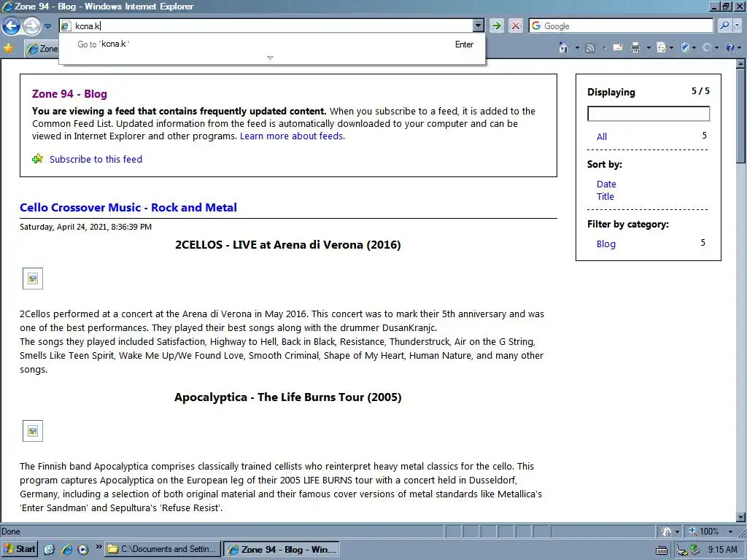Click the tray on-screen keyboard icon
This screenshot has height=560, width=747.
point(661,551)
